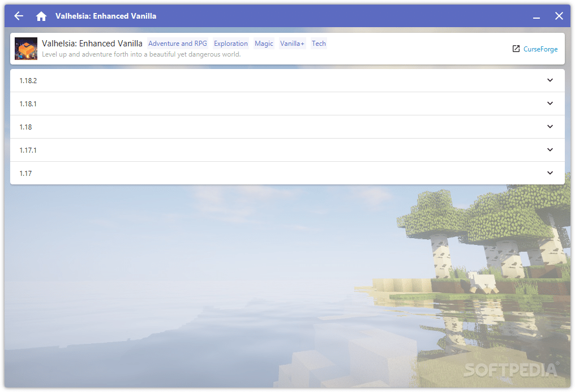
Task: Click the title bar text Valhelsia: Enhanced Vanilla
Action: tap(106, 16)
